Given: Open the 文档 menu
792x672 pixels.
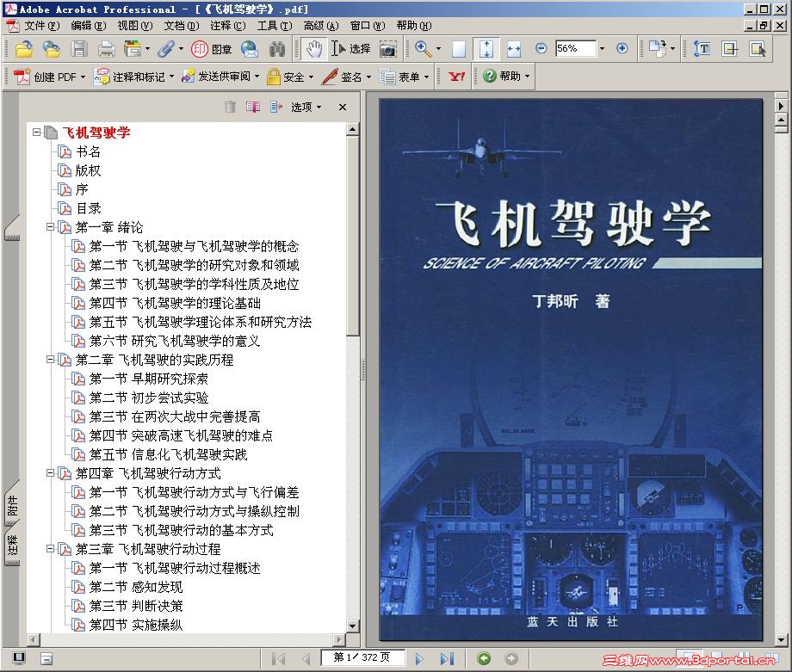Looking at the screenshot, I should (x=181, y=25).
